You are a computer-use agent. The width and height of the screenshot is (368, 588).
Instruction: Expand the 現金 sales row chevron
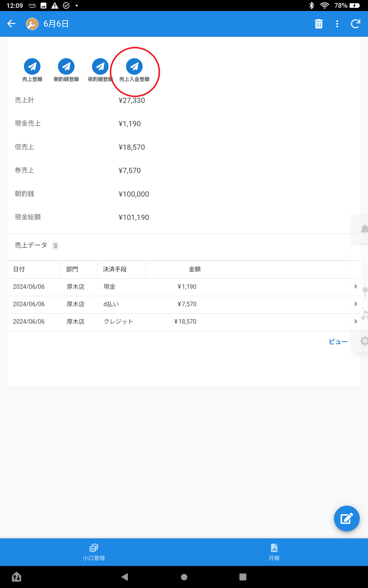[x=355, y=287]
